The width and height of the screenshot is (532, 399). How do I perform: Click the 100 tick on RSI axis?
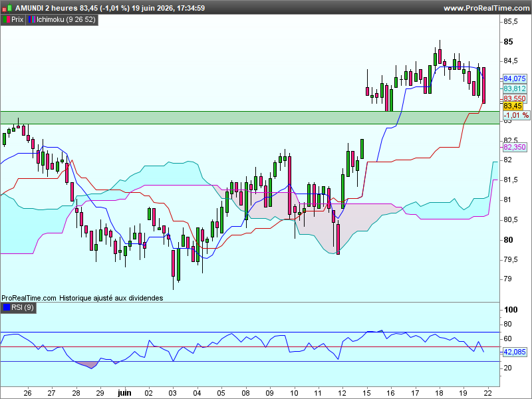point(511,310)
